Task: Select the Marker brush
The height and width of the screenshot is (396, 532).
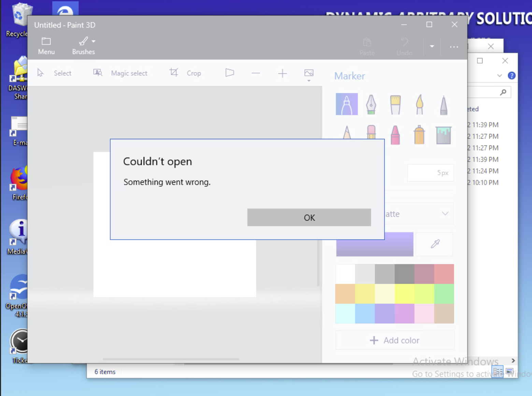Action: pyautogui.click(x=347, y=104)
